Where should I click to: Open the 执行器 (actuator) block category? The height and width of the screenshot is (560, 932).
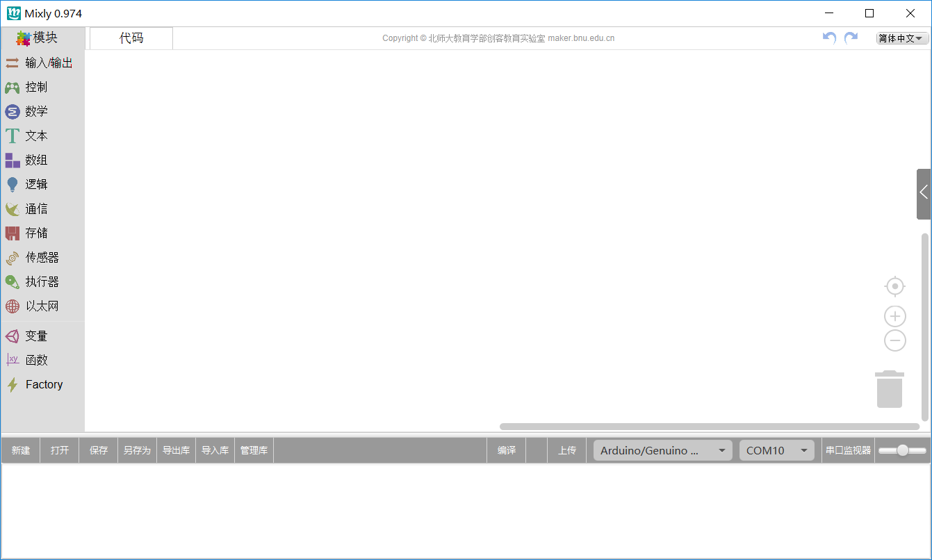click(x=42, y=282)
